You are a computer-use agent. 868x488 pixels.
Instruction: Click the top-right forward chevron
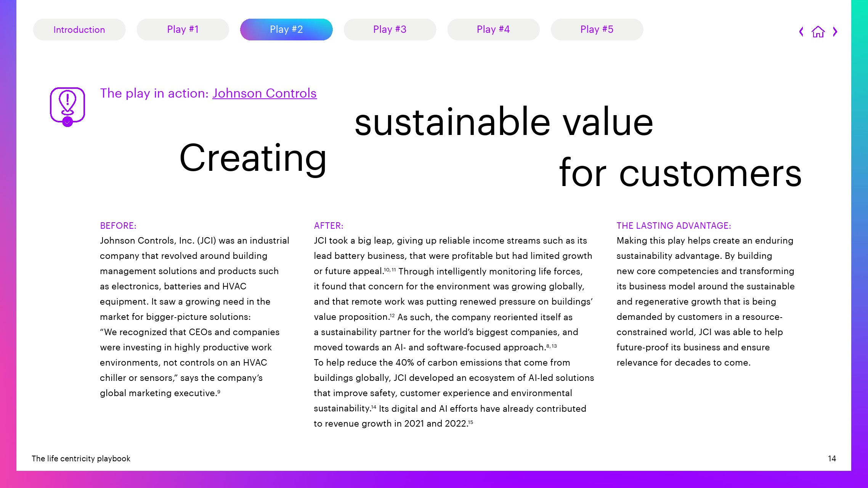[835, 32]
